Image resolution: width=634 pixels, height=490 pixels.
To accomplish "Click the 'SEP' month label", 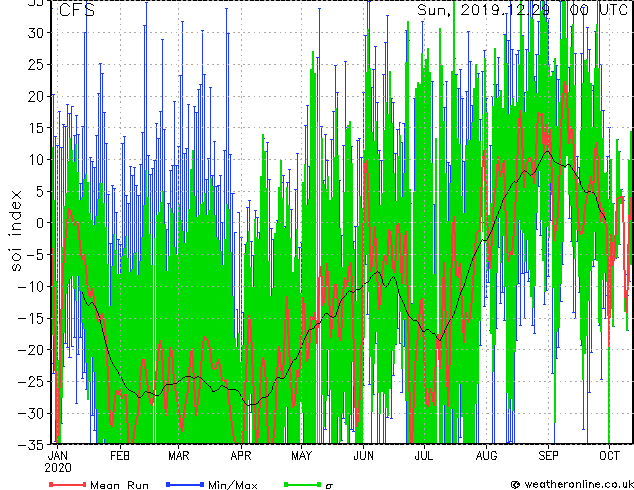I will [548, 456].
